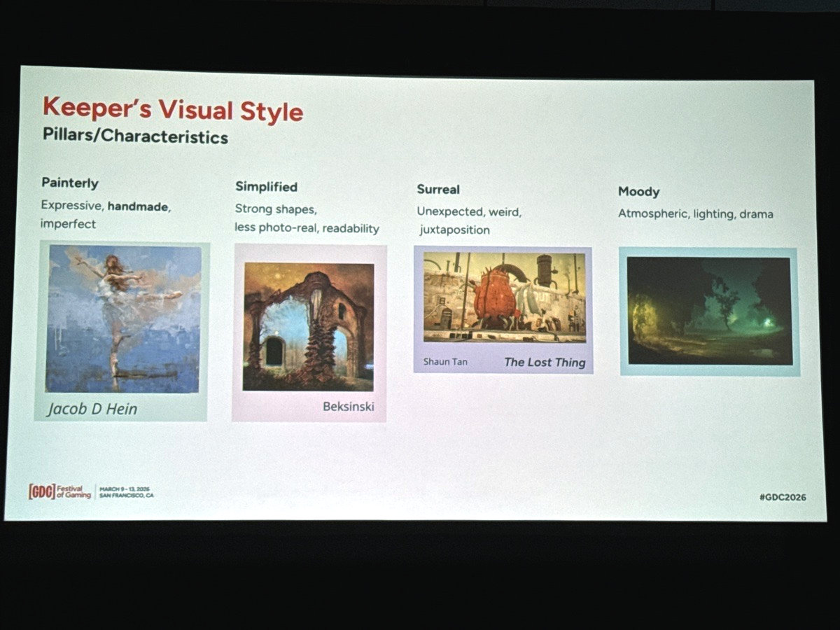This screenshot has width=840, height=630.
Task: Click the Surreal heading
Action: coord(438,189)
